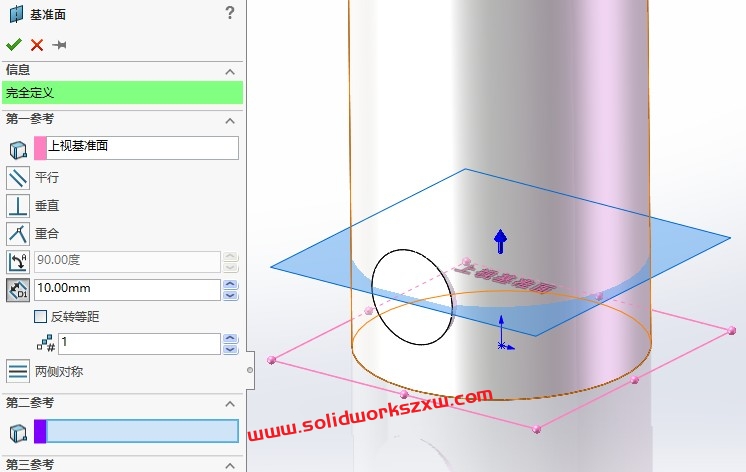Decrease plane count with down arrow
The width and height of the screenshot is (746, 472).
[230, 349]
